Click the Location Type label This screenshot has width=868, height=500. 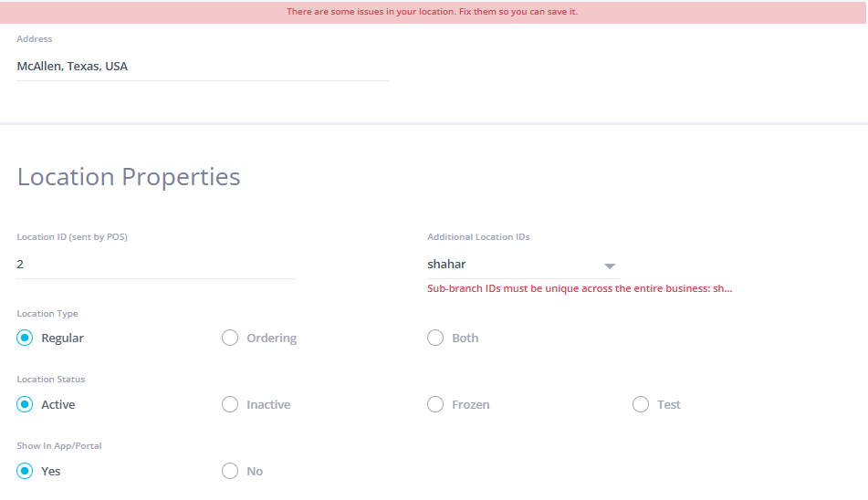(47, 314)
